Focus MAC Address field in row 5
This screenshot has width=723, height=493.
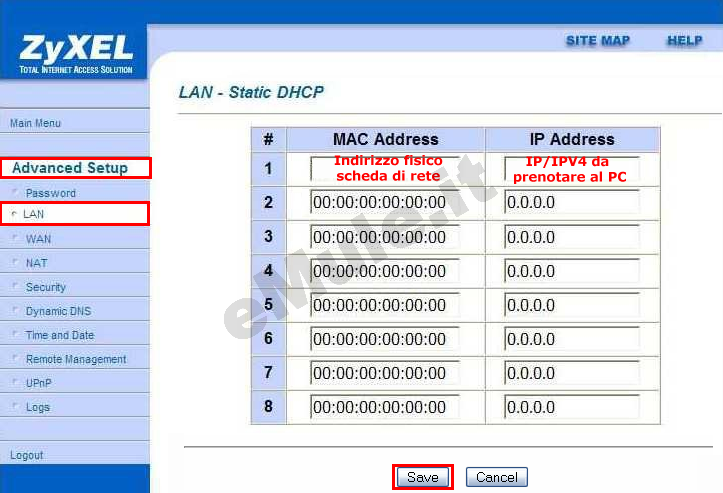[x=385, y=305]
